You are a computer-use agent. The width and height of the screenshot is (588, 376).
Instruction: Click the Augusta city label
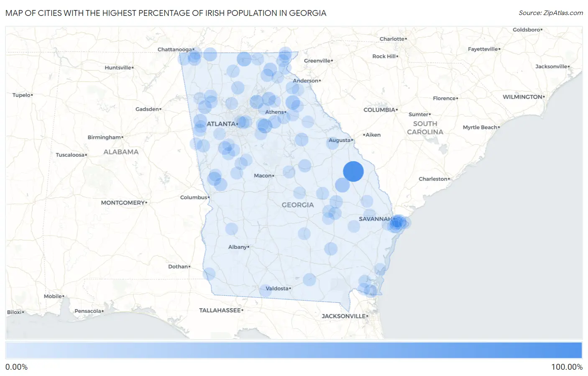[x=340, y=140]
